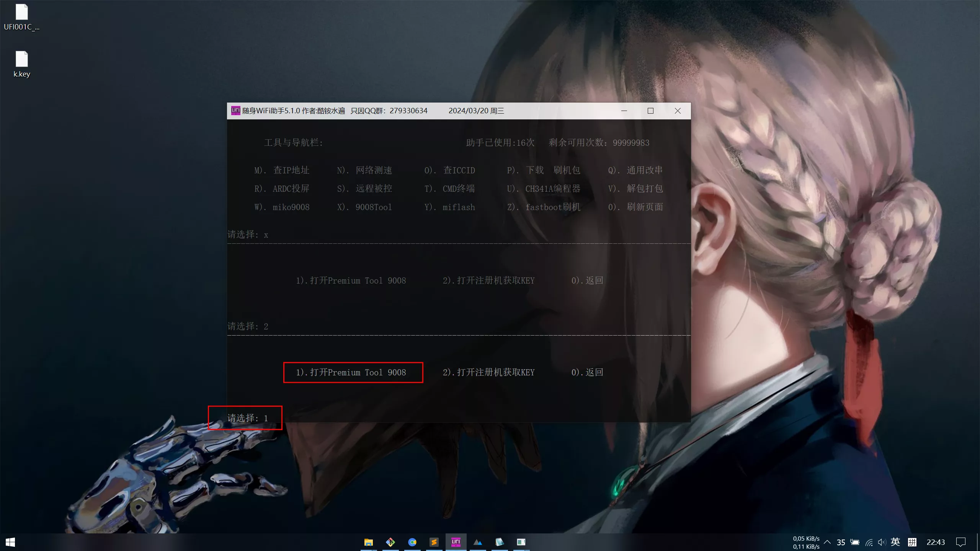Click the U). CH341A编程器 option
980x551 pixels.
point(544,189)
